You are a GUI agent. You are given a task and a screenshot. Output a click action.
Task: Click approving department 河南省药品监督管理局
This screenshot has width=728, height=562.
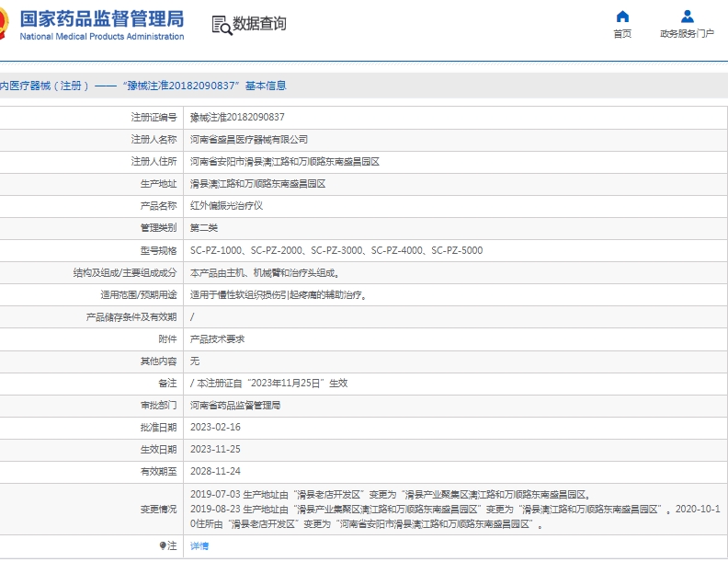tap(235, 406)
